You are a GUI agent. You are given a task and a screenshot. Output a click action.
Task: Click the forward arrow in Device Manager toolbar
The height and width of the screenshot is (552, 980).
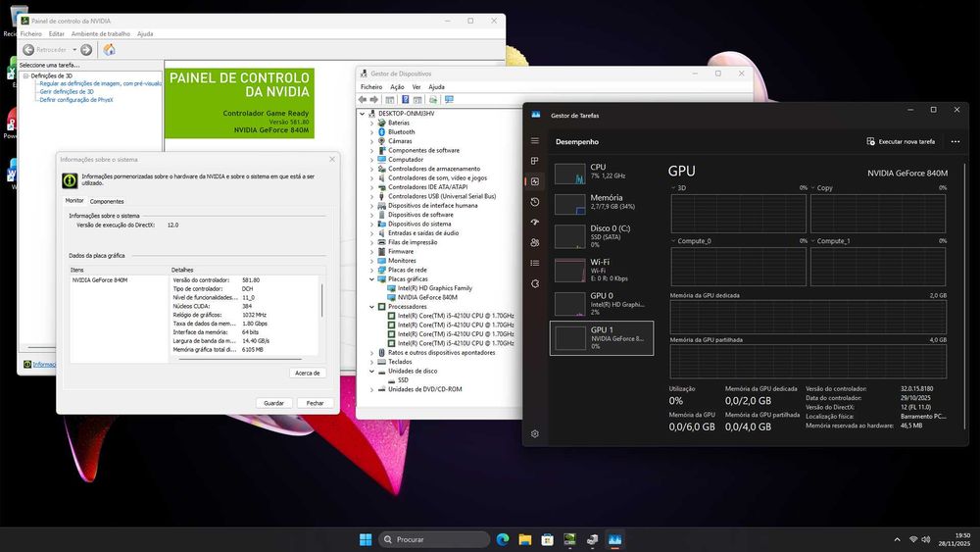click(373, 99)
